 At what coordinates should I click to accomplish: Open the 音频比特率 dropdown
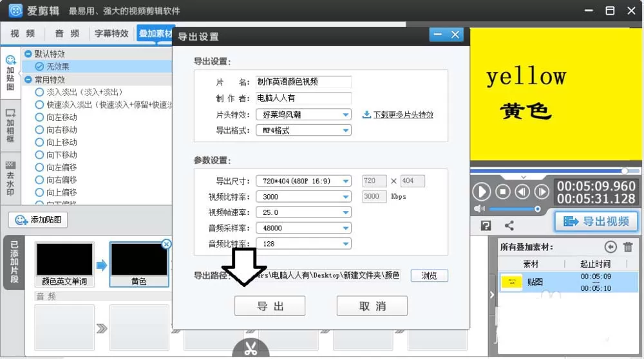pos(303,244)
